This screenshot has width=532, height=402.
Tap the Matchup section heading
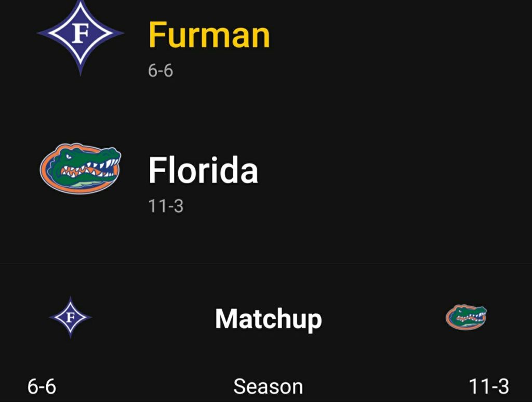pos(268,318)
